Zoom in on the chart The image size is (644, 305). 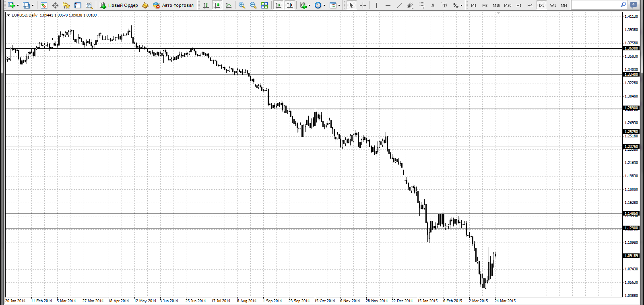tap(242, 5)
